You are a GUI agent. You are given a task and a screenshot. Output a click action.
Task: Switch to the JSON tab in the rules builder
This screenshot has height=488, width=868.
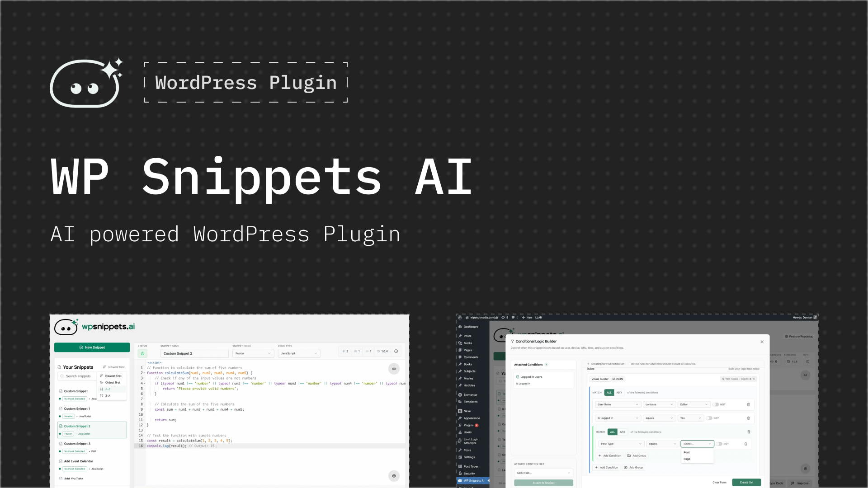pos(618,379)
